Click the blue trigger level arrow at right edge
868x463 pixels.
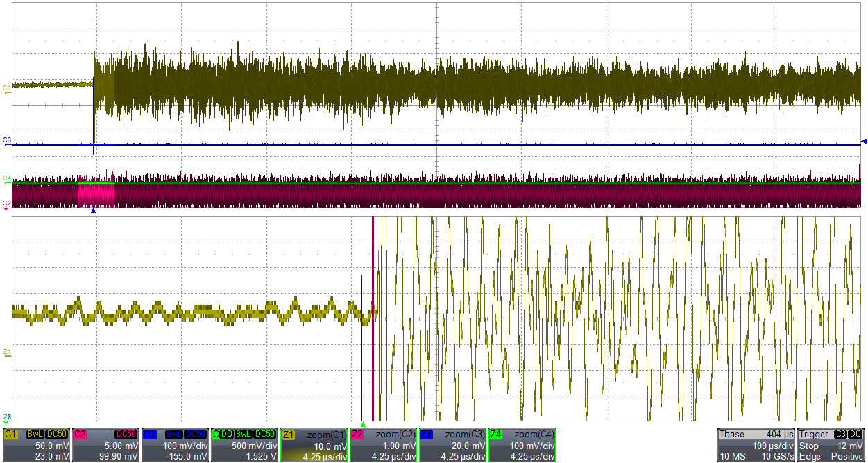864,142
